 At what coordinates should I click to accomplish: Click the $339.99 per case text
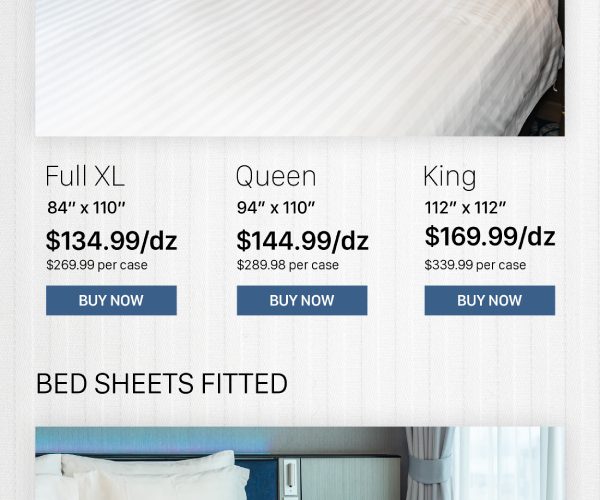(475, 265)
